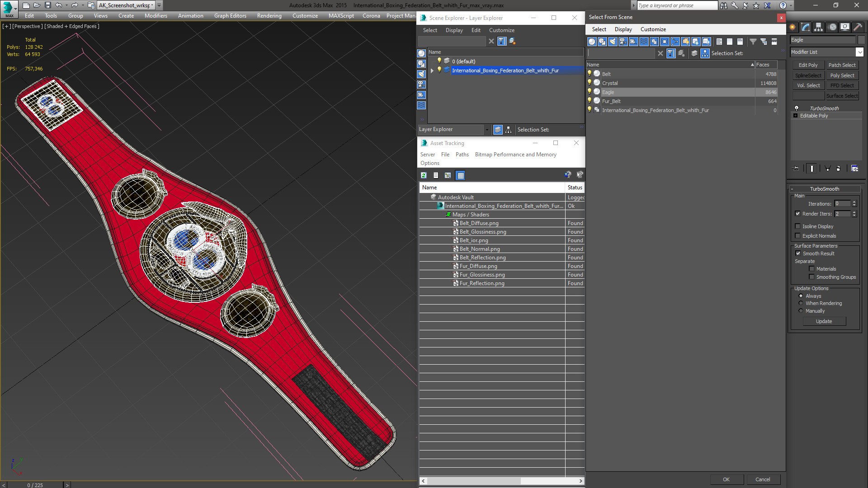
Task: Select Belt_Normal.png row in Asset Tracking
Action: (x=502, y=249)
